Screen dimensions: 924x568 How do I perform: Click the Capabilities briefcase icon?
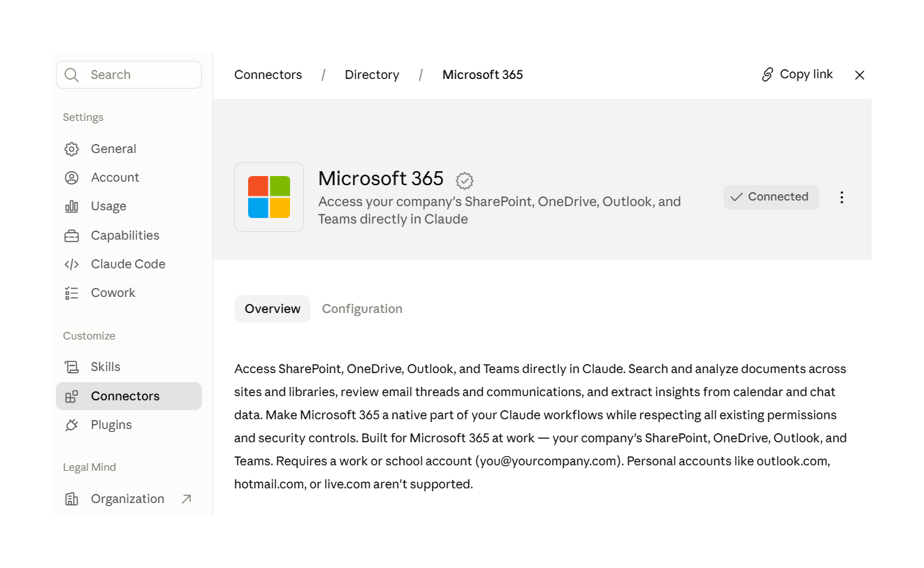pos(71,235)
